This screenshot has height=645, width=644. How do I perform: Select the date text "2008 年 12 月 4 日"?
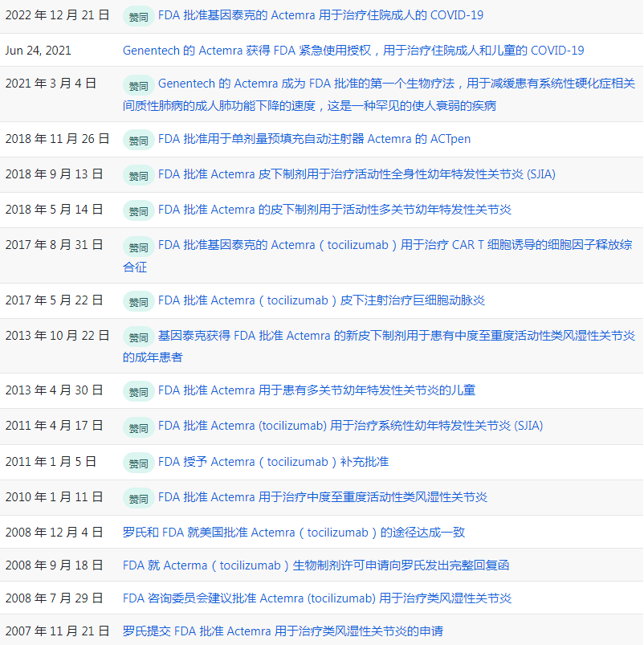point(54,532)
